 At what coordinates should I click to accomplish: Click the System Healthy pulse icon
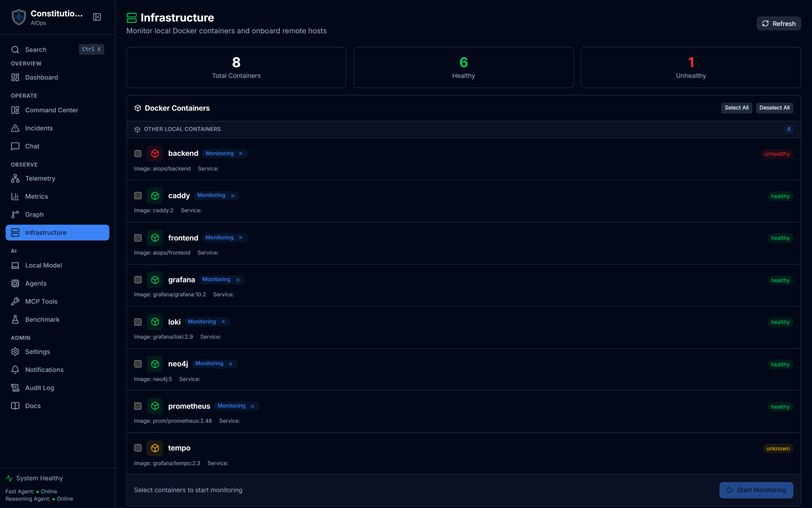pyautogui.click(x=9, y=478)
